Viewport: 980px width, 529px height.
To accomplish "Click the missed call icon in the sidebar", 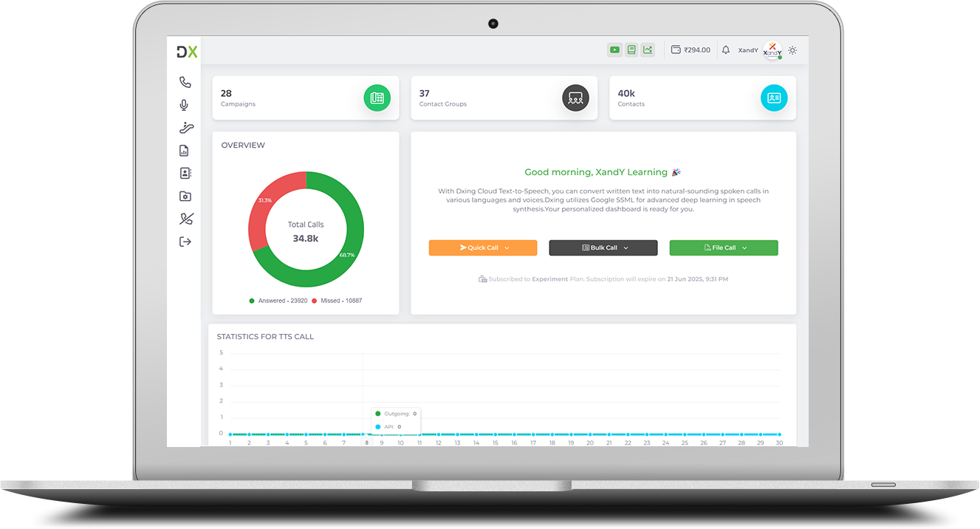I will click(186, 219).
